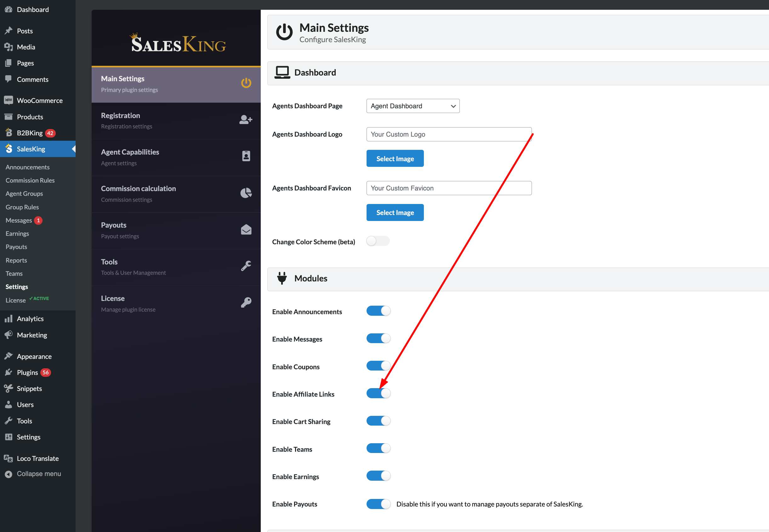The height and width of the screenshot is (532, 769).
Task: Click the Your Custom Favicon input field
Action: point(449,188)
